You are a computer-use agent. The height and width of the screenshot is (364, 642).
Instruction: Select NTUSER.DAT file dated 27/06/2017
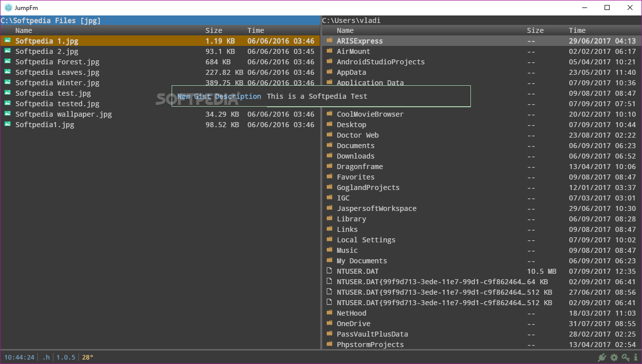[481, 292]
